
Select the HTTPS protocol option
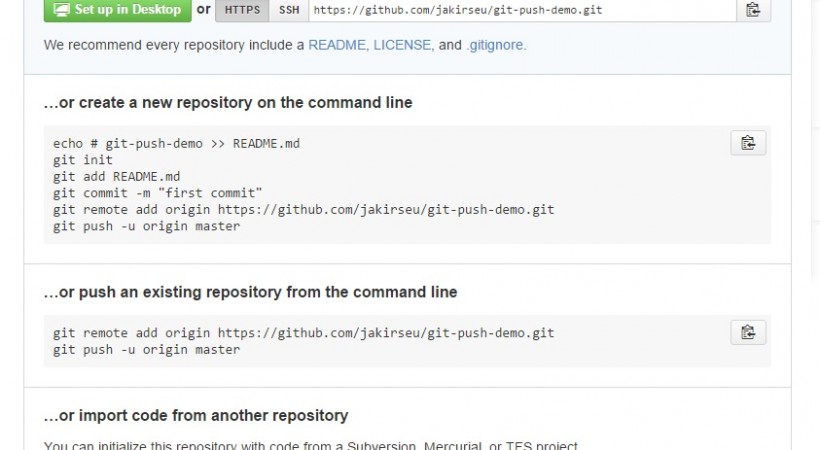[x=241, y=10]
